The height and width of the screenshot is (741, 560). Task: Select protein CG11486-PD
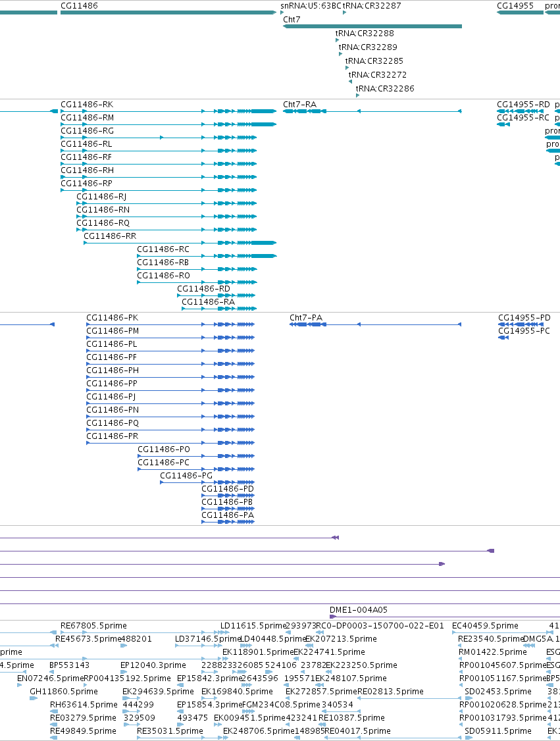tap(228, 496)
